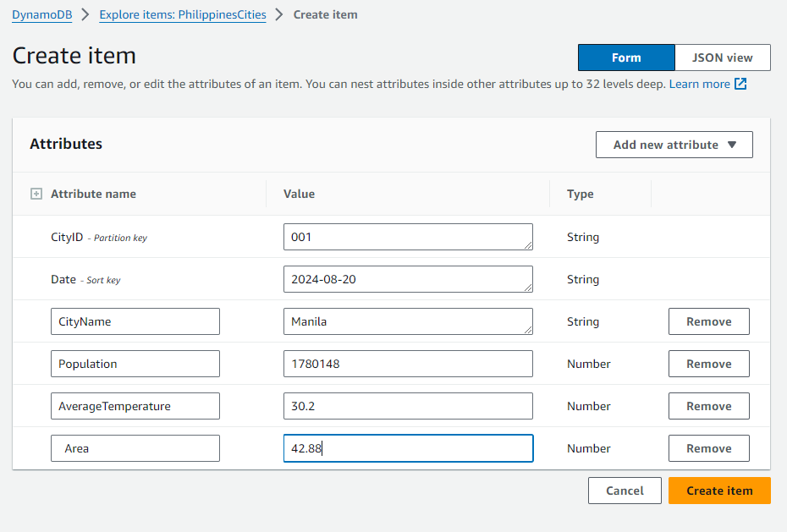Viewport: 787px width, 532px height.
Task: Select the Population value field
Action: tap(408, 364)
